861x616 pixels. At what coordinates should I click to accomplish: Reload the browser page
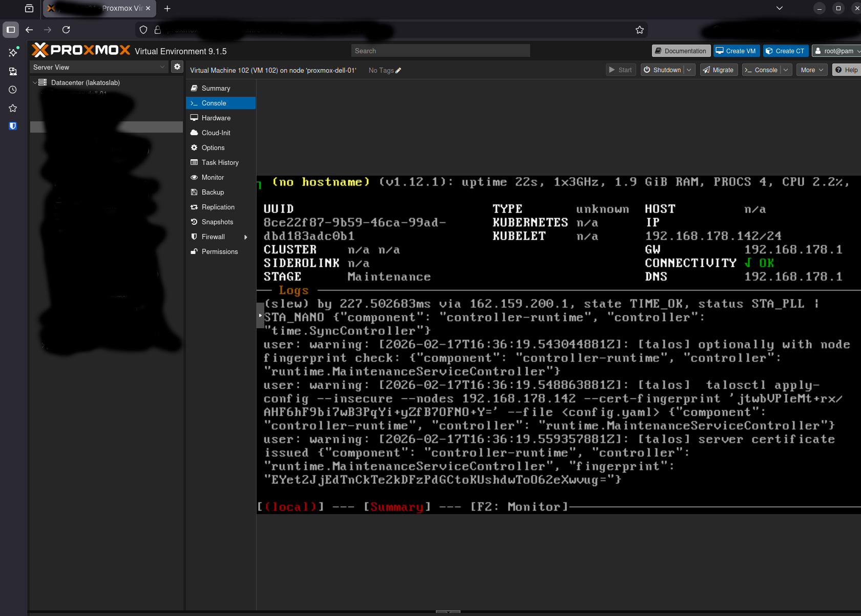point(66,30)
